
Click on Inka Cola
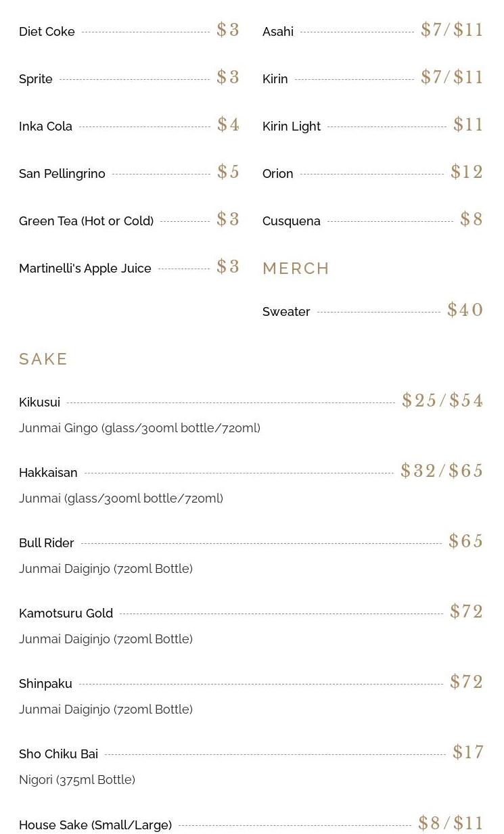pyautogui.click(x=45, y=126)
